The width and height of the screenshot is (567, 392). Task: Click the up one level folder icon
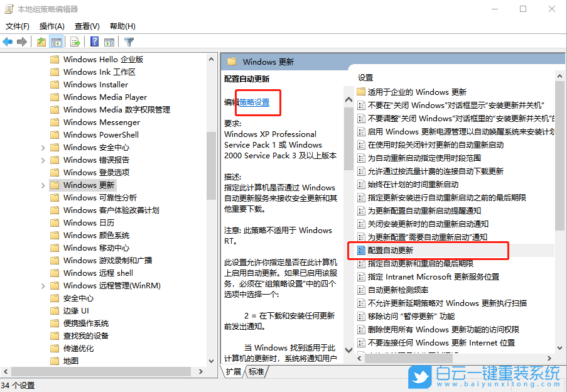click(40, 42)
